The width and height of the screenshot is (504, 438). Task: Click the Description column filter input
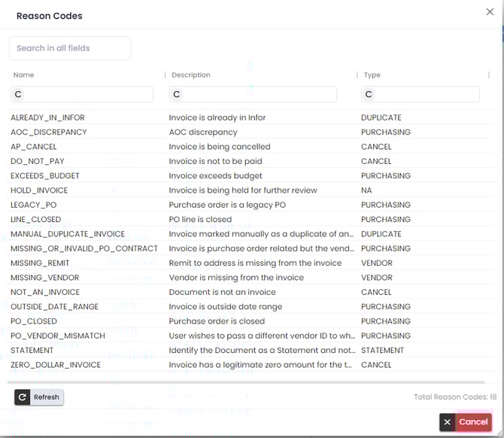[260, 94]
